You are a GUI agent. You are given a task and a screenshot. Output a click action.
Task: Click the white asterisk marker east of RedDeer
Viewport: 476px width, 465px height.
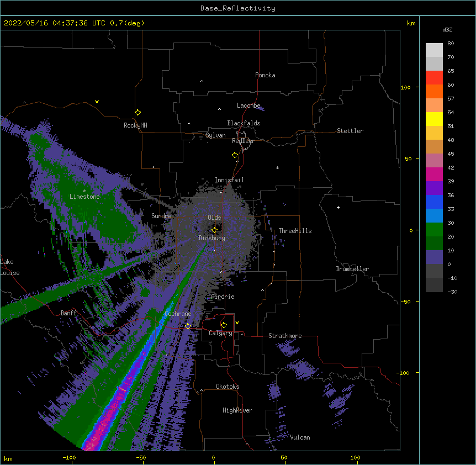(x=277, y=167)
